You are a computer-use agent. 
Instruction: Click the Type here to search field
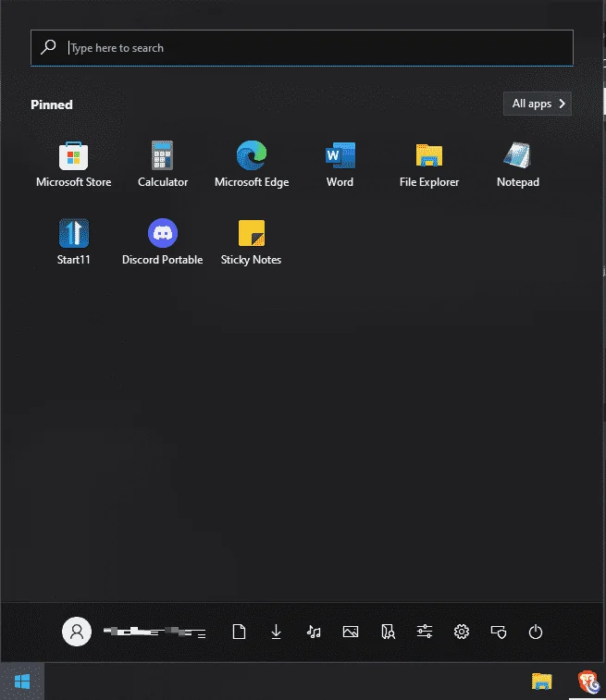click(x=302, y=48)
